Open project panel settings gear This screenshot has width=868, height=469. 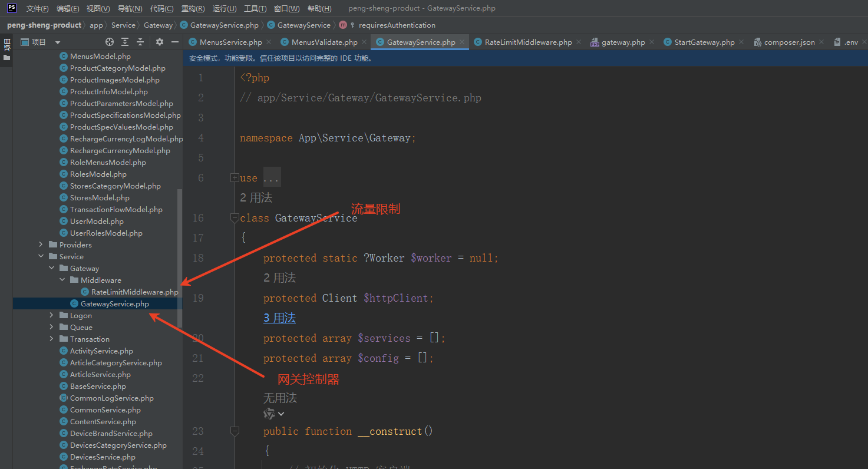(160, 42)
